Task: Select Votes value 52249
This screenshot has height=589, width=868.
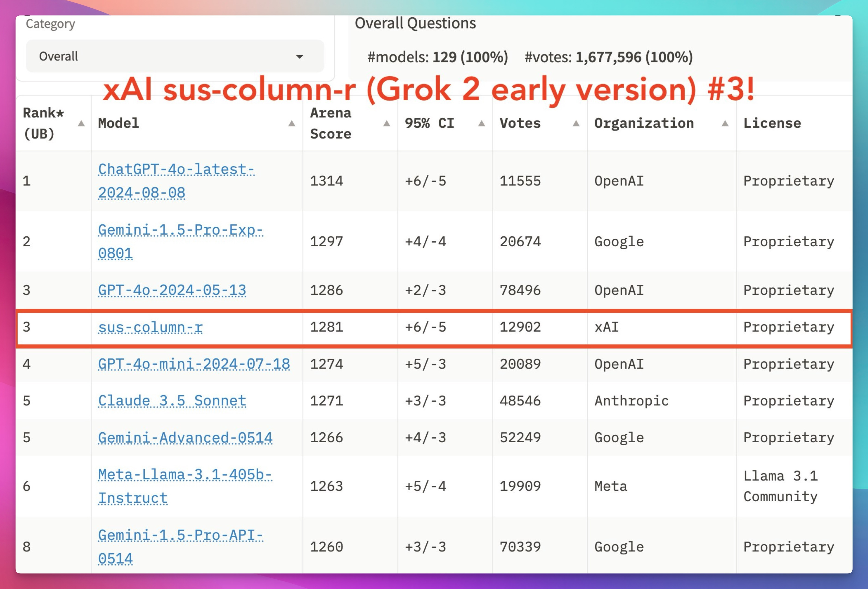Action: pos(520,437)
